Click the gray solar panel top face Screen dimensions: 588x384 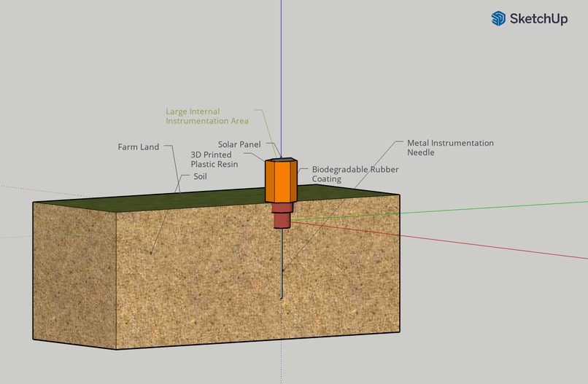tap(281, 160)
